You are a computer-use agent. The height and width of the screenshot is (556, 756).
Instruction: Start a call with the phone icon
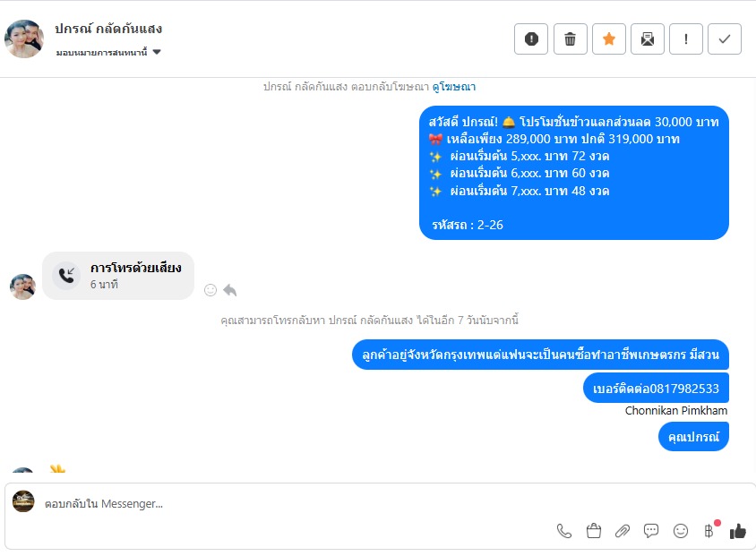point(564,531)
